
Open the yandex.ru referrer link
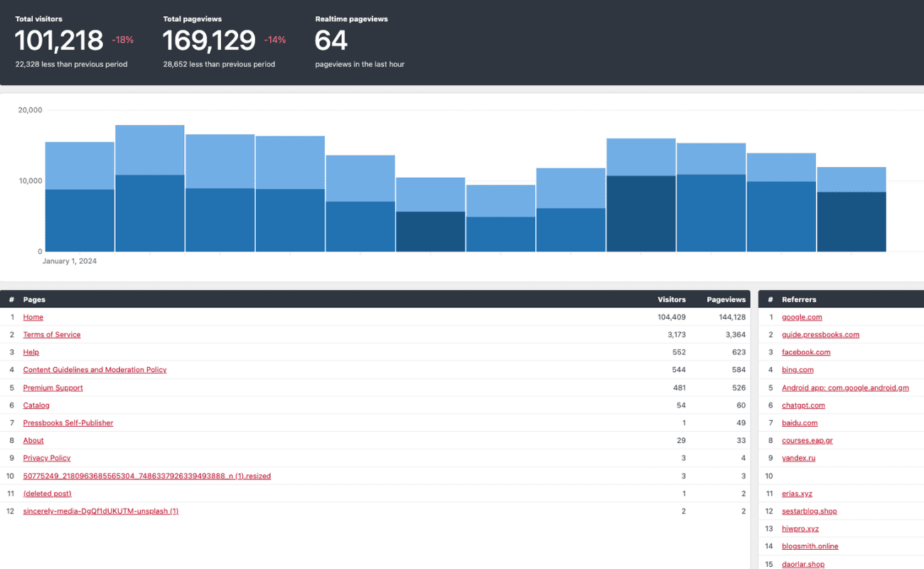pyautogui.click(x=798, y=458)
